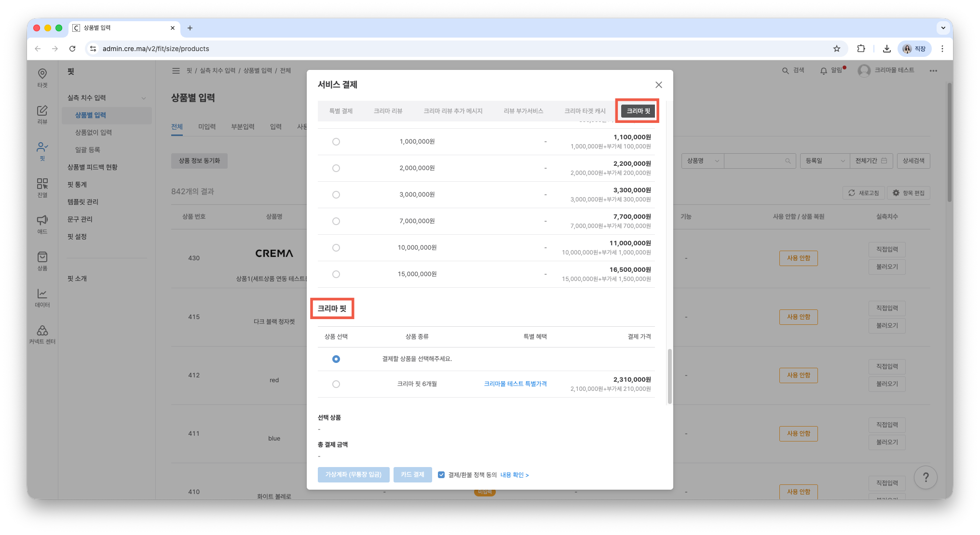The image size is (980, 535).
Task: Toggle the 결제/환불 정책 동의 checkbox
Action: point(441,475)
